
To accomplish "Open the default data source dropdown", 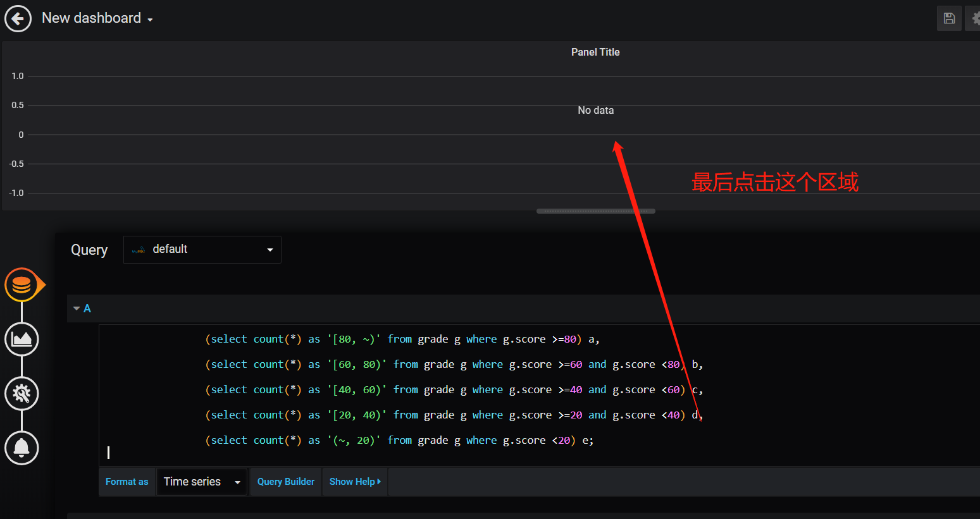I will point(202,250).
